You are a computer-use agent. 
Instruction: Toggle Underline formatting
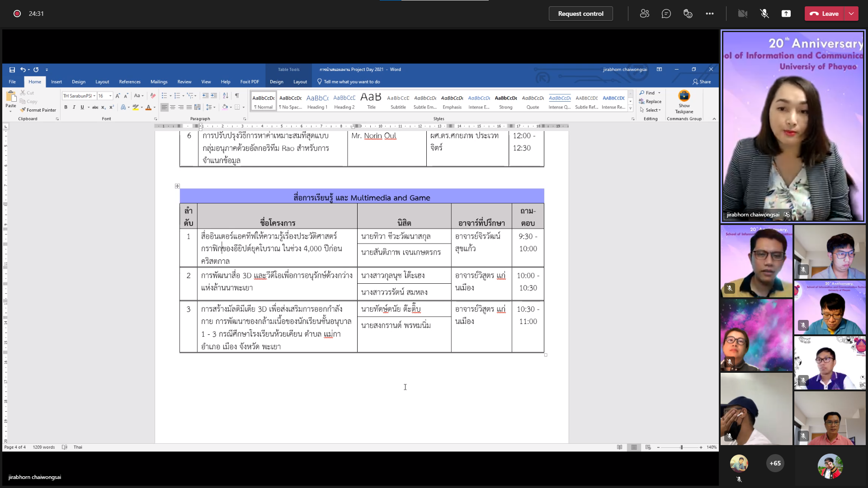pos(82,108)
